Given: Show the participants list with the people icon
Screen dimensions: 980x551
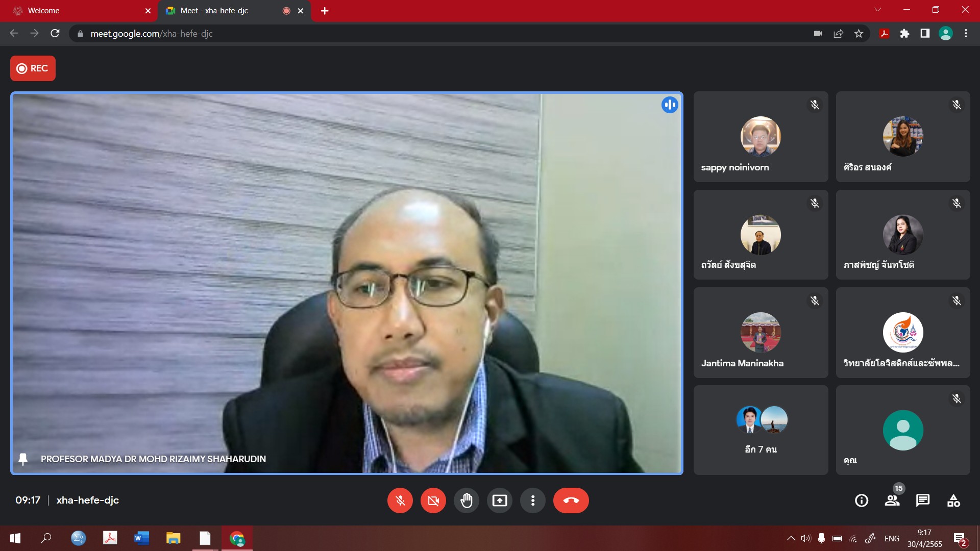Looking at the screenshot, I should coord(892,500).
